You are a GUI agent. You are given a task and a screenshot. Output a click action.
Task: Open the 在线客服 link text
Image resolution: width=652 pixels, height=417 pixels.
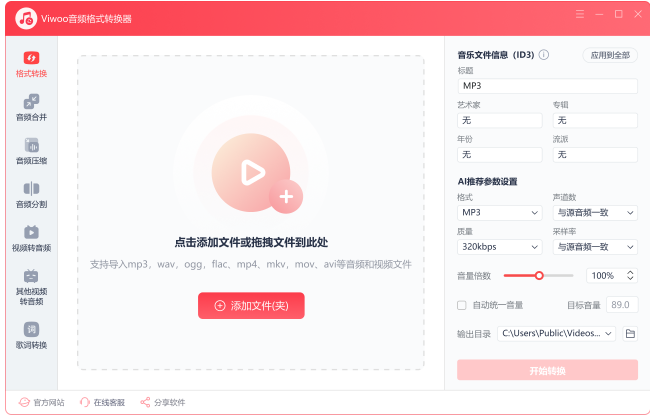pyautogui.click(x=109, y=402)
